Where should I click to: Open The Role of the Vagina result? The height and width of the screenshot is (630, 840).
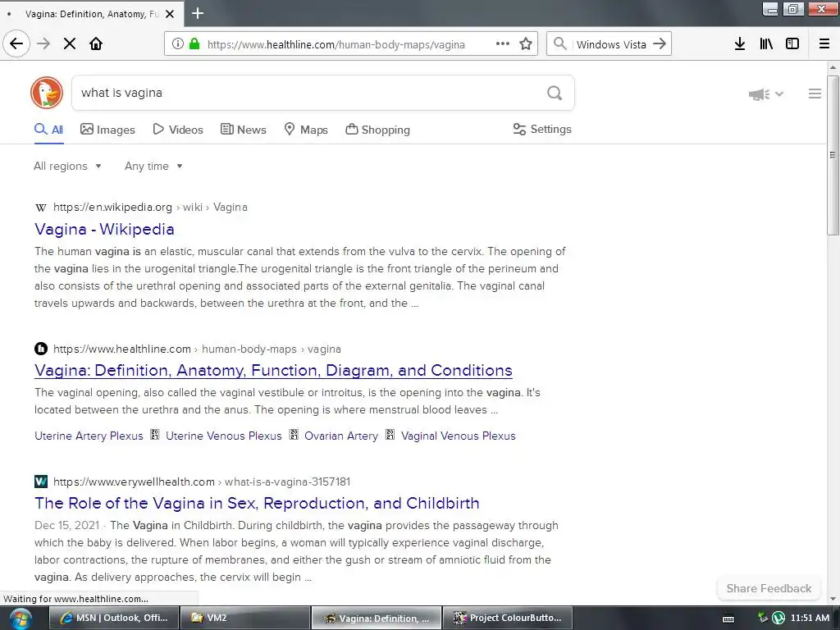[257, 503]
